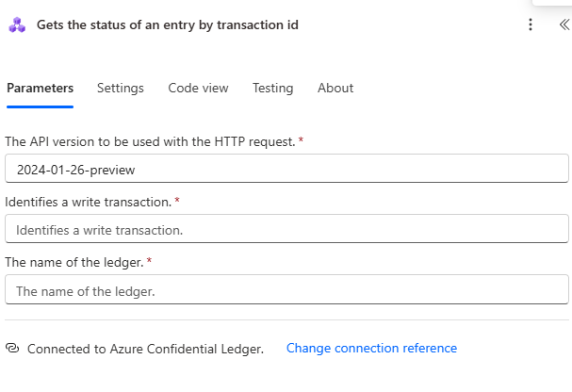Screen dimensions: 572x392
Task: Click the API version field showing 2024-01-26-preview
Action: point(286,169)
